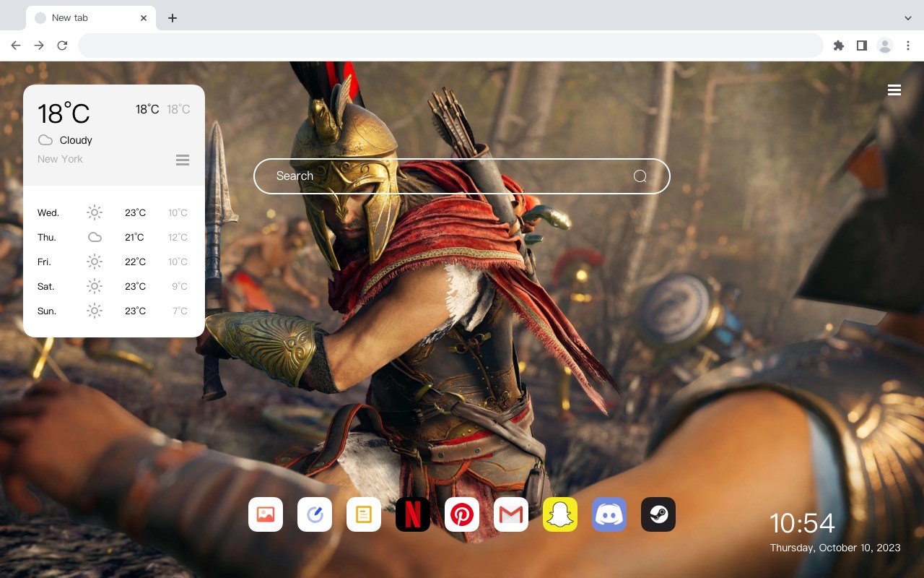
Task: Open the Discord shortcut
Action: 609,514
